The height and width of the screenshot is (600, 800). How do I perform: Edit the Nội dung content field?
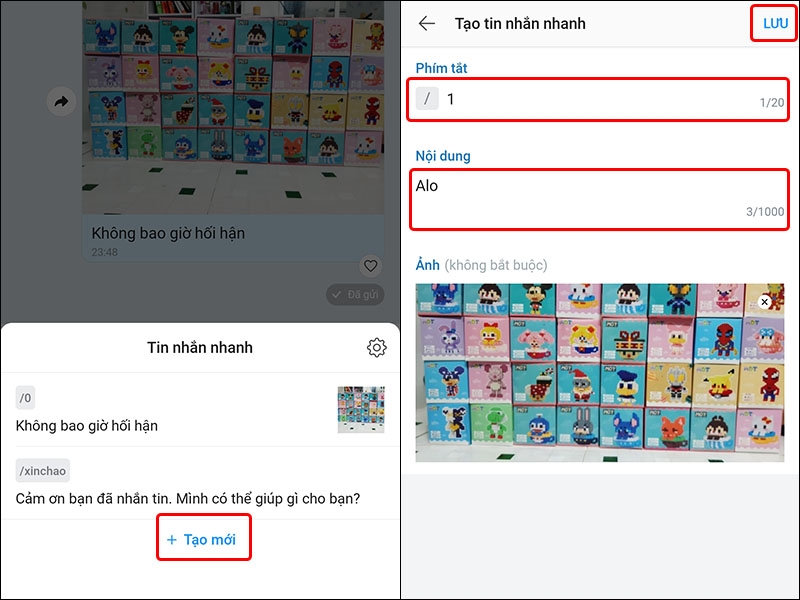599,199
